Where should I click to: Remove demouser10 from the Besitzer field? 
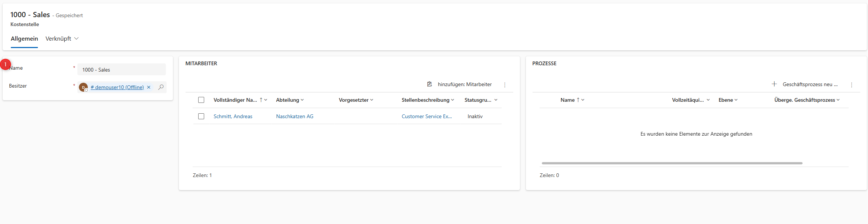click(149, 87)
